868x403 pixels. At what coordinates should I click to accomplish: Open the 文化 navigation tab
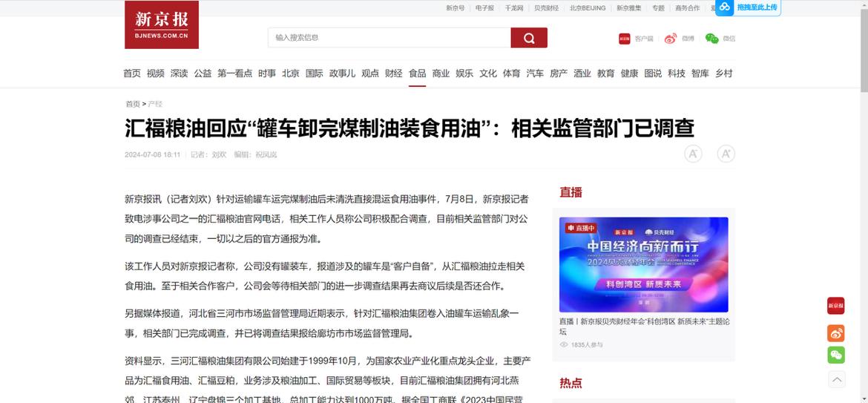click(488, 73)
